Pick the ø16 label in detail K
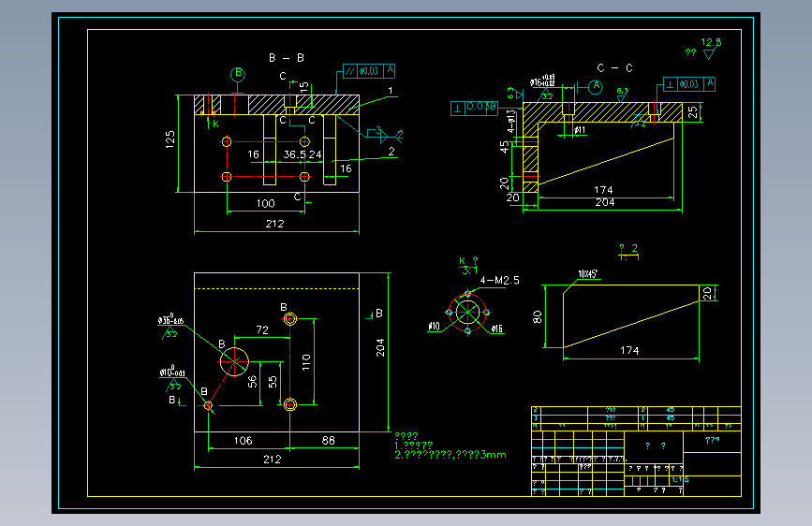The image size is (812, 526). coord(496,329)
